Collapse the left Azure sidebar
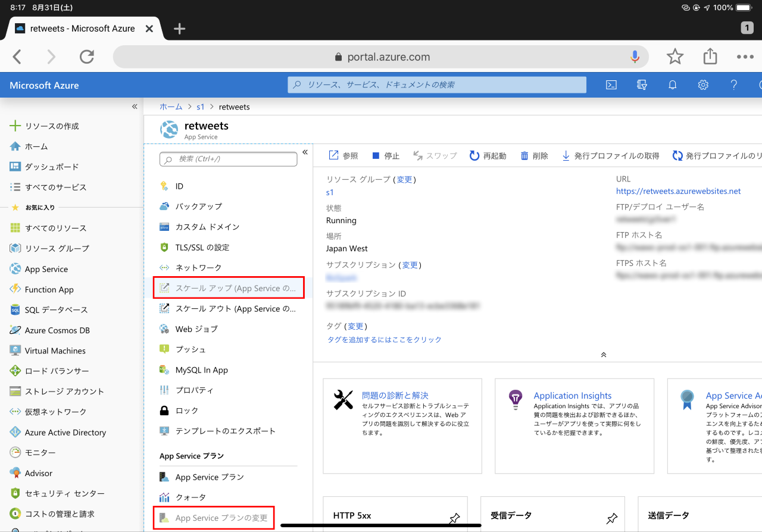The image size is (762, 532). coord(135,107)
